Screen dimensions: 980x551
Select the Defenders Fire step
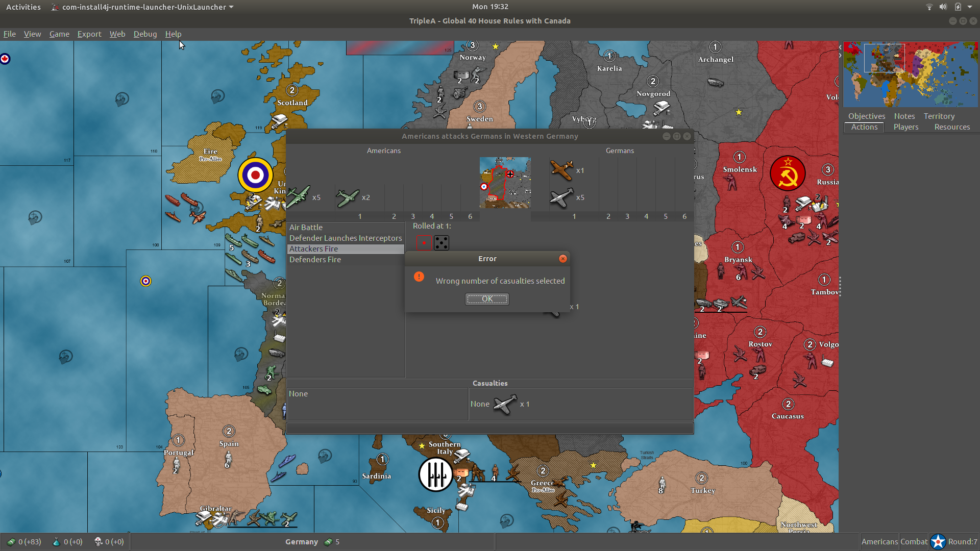pos(346,260)
